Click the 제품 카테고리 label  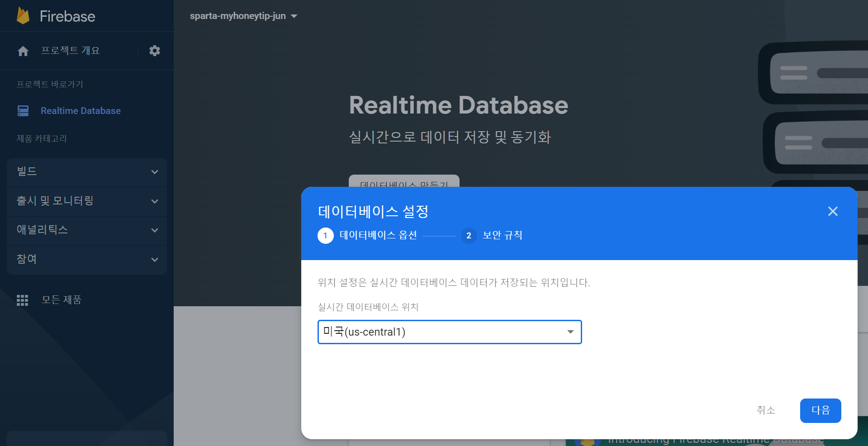tap(42, 138)
